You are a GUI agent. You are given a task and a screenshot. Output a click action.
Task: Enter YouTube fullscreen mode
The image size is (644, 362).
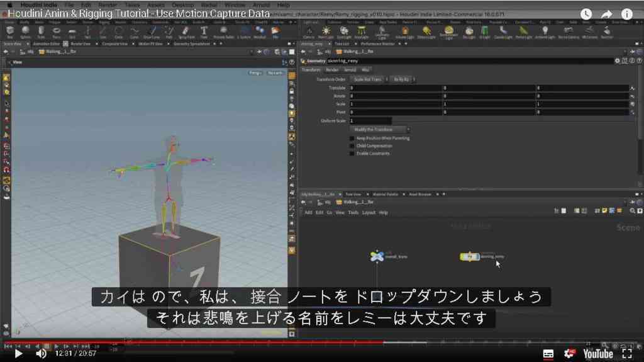pyautogui.click(x=627, y=353)
